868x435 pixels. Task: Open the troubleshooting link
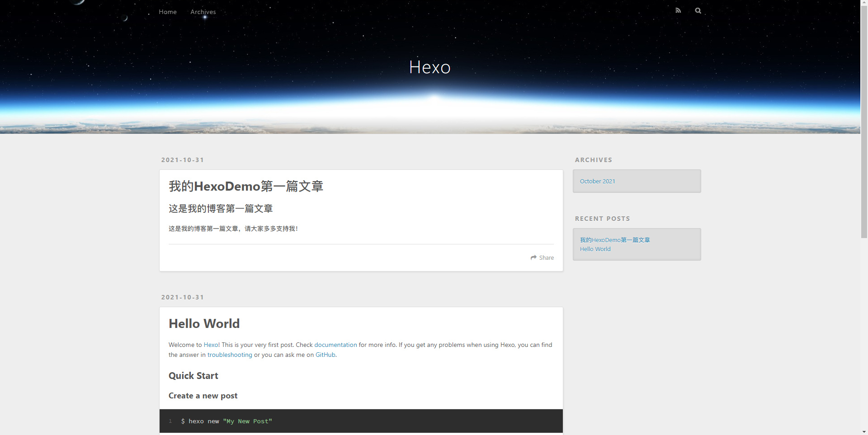pos(230,355)
